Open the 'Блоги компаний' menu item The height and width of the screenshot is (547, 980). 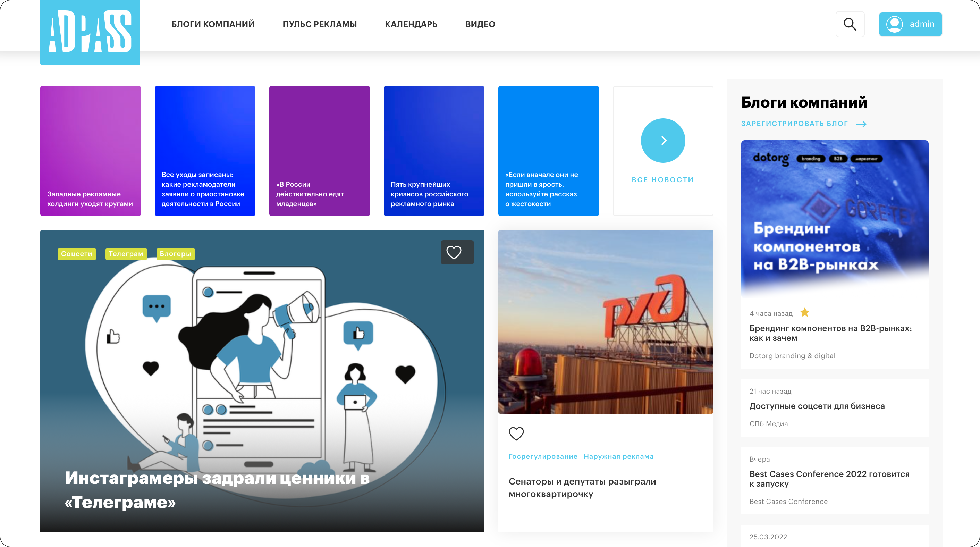(x=213, y=24)
